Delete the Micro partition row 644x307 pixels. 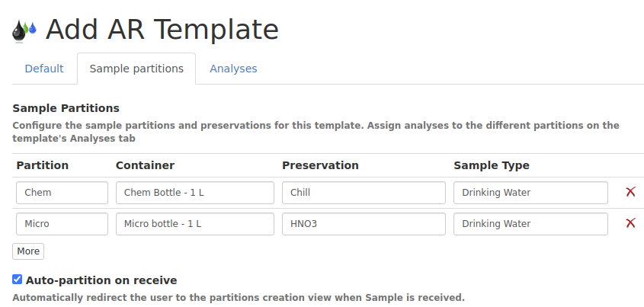630,223
